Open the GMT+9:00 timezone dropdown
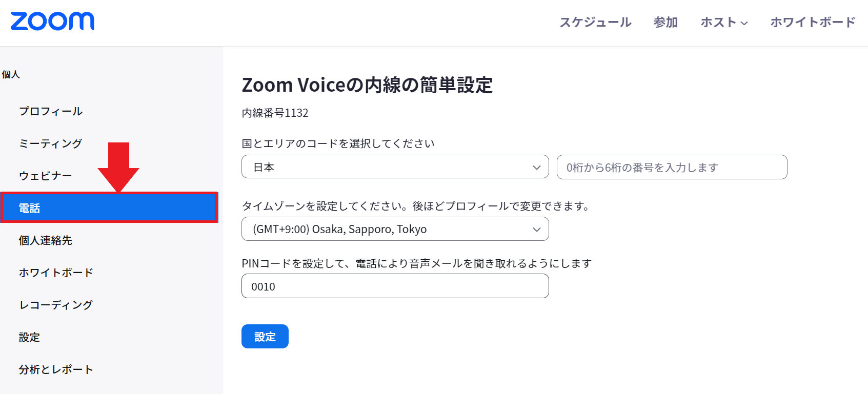The height and width of the screenshot is (394, 868). coord(395,229)
